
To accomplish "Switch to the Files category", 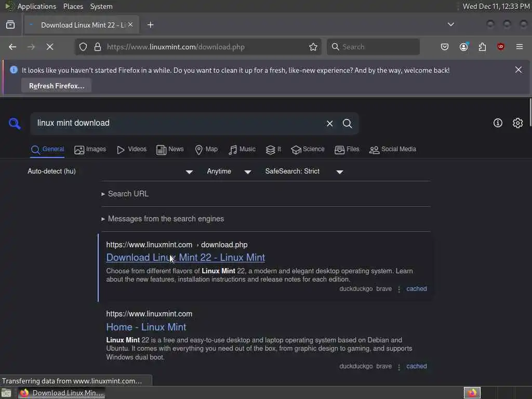I will coord(347,149).
